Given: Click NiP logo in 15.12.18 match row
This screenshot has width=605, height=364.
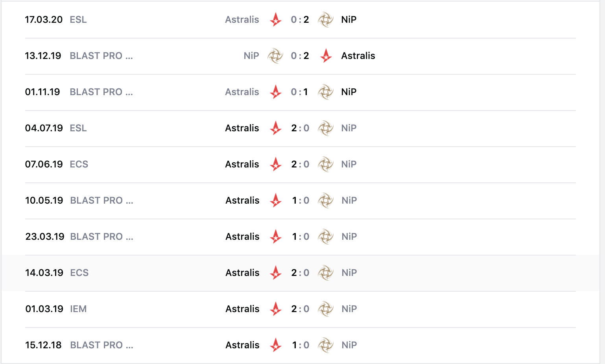Looking at the screenshot, I should click(326, 345).
